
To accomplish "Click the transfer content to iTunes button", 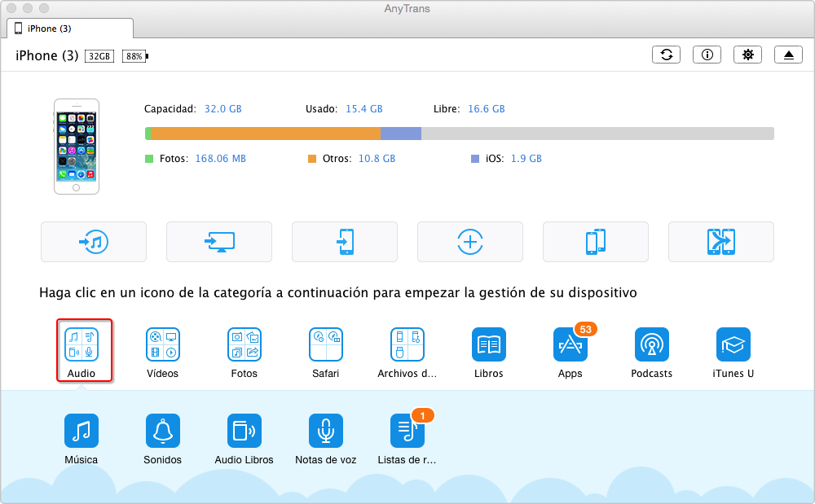I will click(94, 242).
